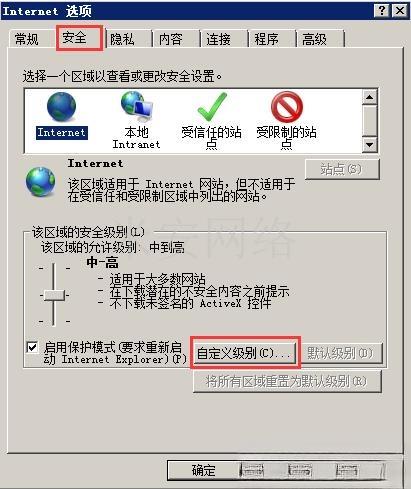
Task: Click the zone list scroll up arrow
Action: (x=369, y=97)
